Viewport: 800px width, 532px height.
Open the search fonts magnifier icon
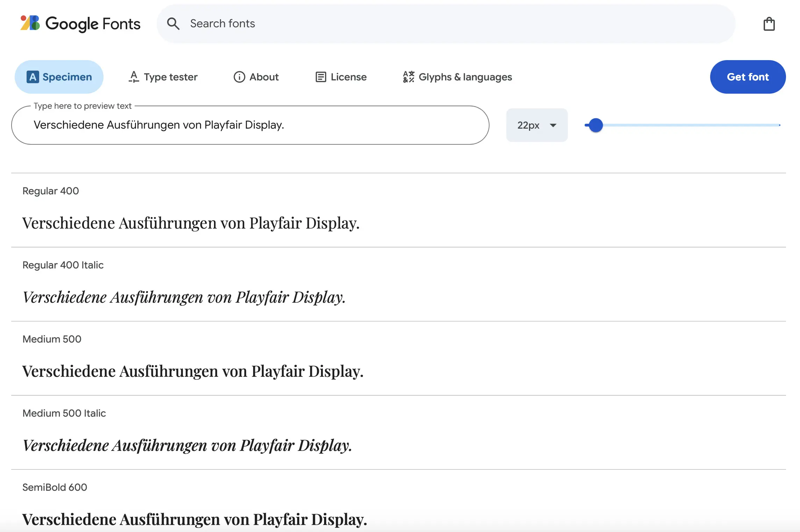(173, 23)
